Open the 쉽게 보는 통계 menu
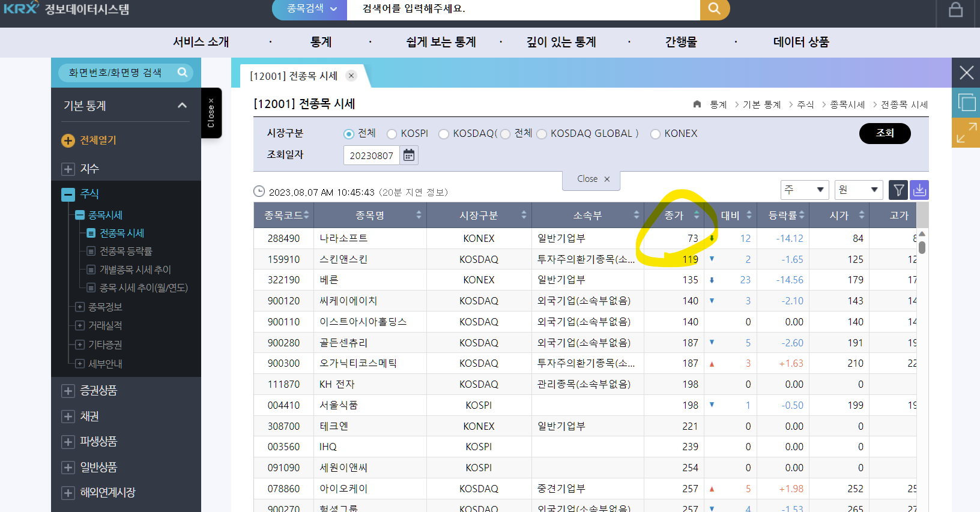 point(441,42)
